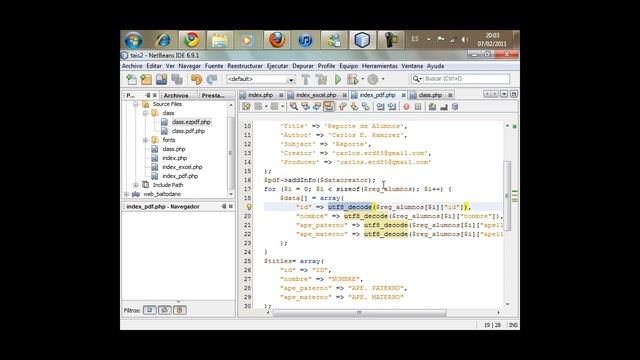This screenshot has width=640, height=360.
Task: Toggle Highlight Search in editor toolbar
Action: pyautogui.click(x=328, y=107)
